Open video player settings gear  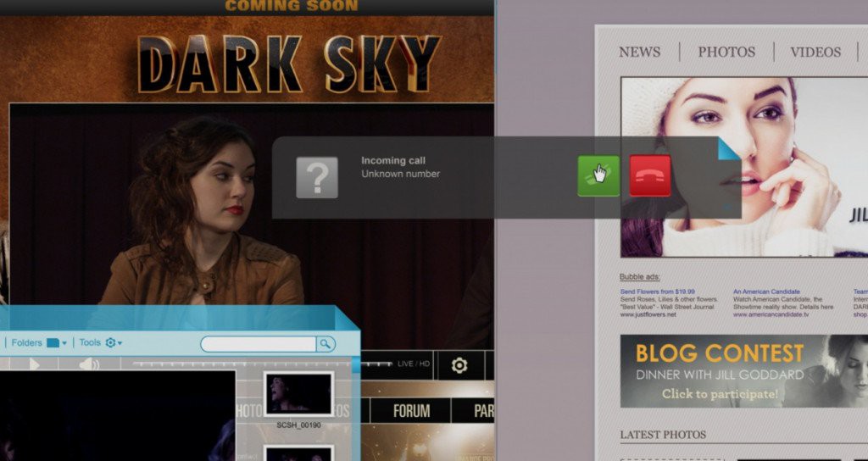point(459,365)
